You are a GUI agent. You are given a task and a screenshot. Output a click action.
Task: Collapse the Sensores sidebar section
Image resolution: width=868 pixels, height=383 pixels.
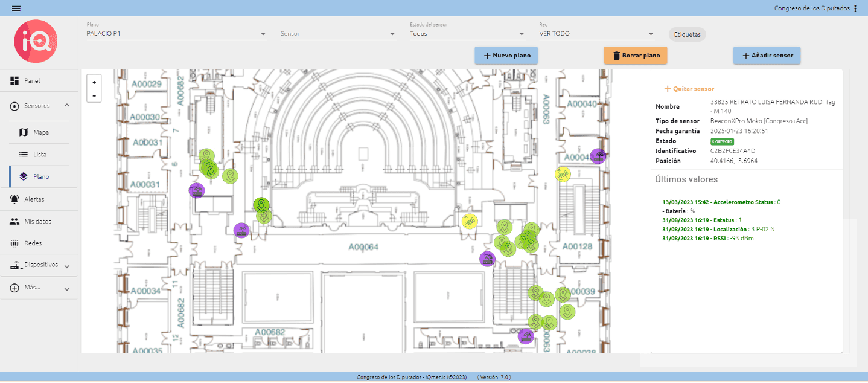67,106
